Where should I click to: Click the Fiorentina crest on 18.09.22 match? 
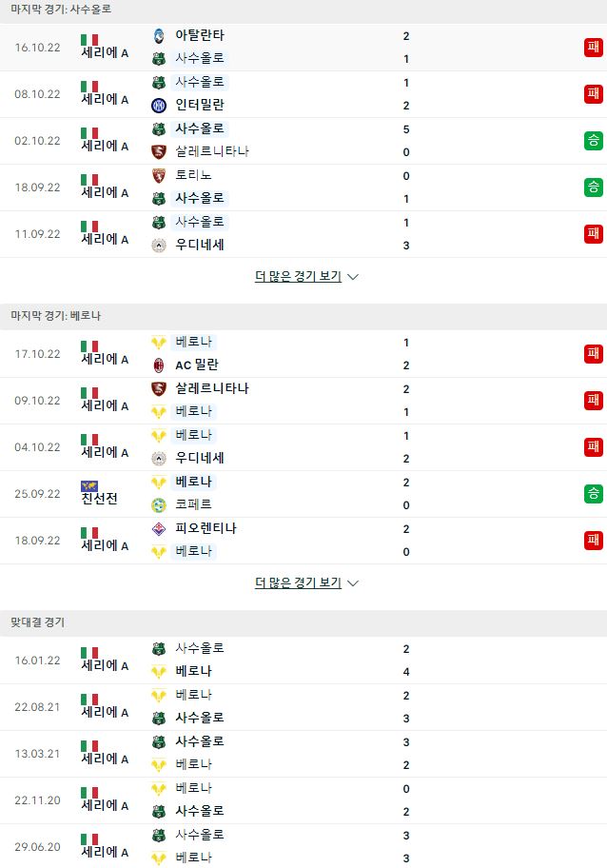click(x=158, y=528)
